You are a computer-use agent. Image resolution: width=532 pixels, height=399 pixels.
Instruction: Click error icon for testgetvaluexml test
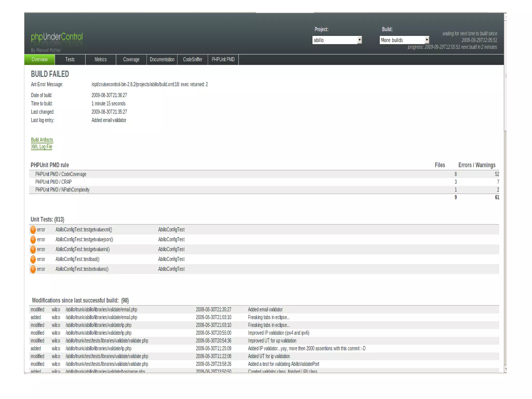pyautogui.click(x=33, y=230)
